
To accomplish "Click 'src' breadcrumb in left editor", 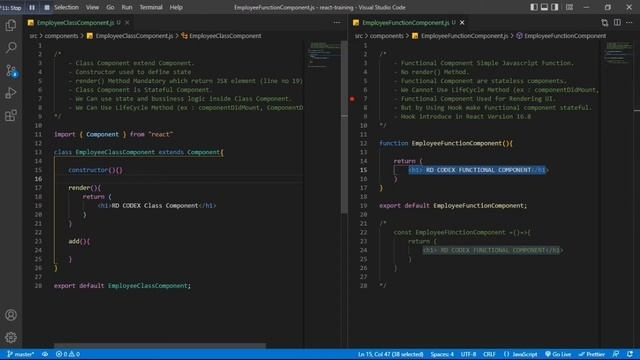I will click(x=33, y=36).
